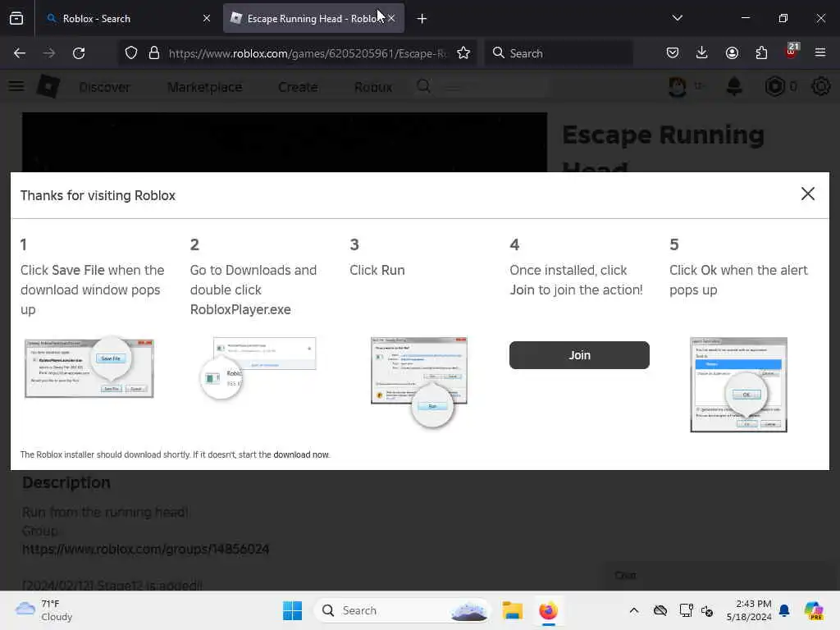Click the Save File dialog illustration
The height and width of the screenshot is (630, 840).
[x=89, y=367]
